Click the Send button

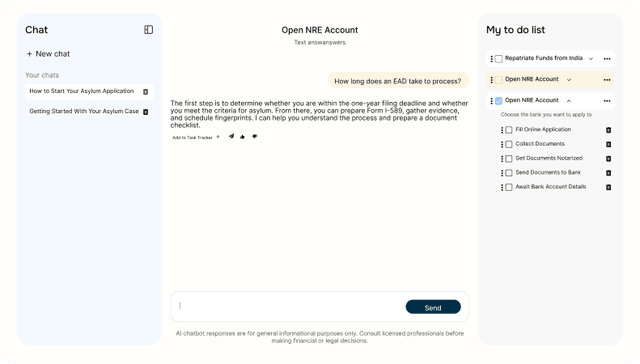point(433,307)
